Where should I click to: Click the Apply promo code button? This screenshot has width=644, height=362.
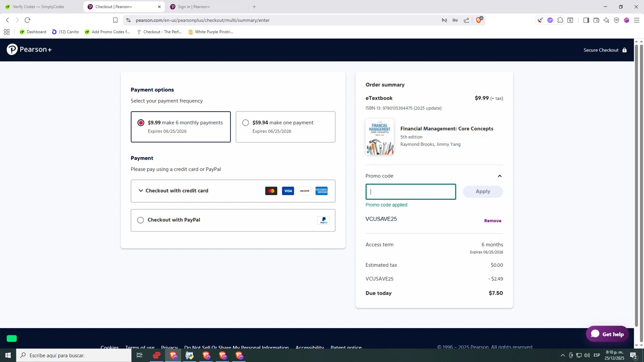[x=483, y=191]
